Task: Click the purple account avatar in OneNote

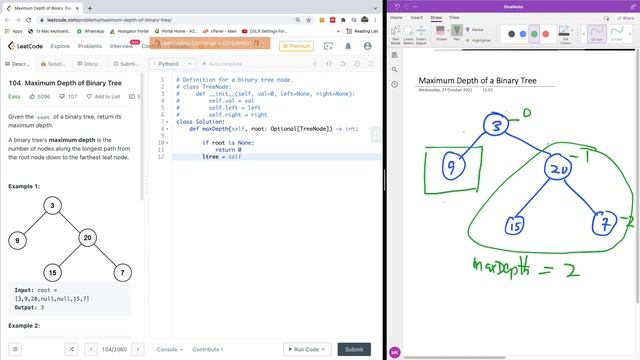Action: click(x=395, y=352)
